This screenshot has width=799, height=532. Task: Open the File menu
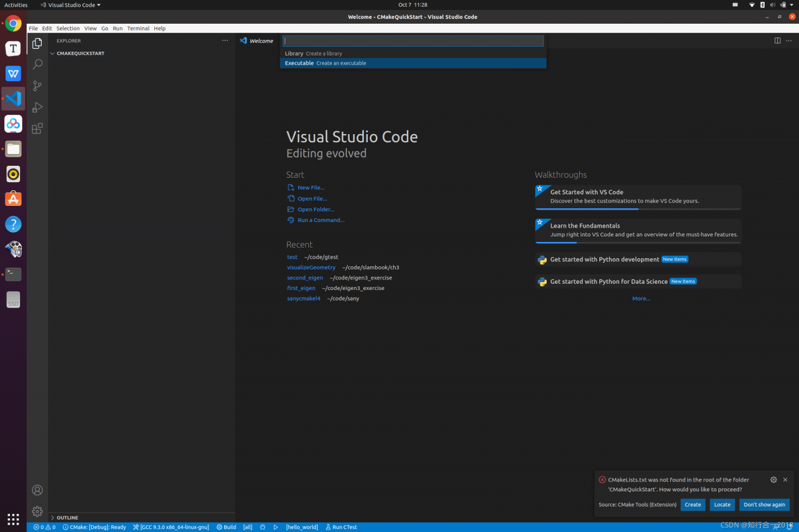(33, 28)
